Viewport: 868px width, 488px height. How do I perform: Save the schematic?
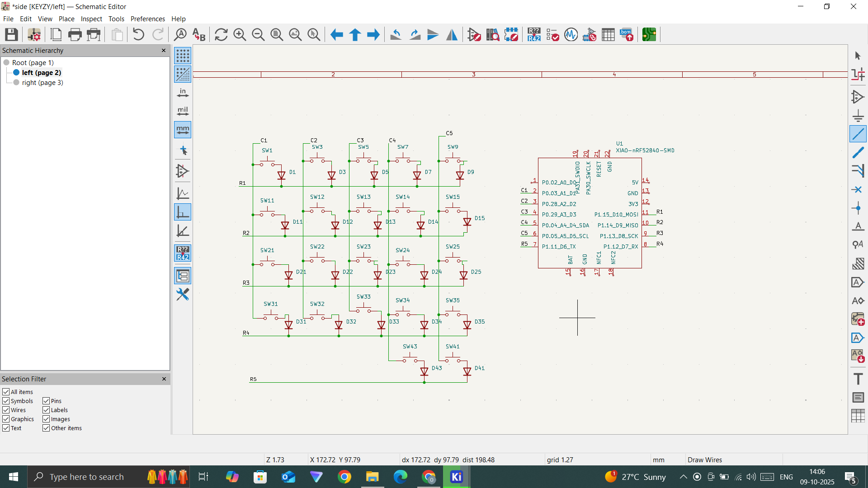point(11,34)
